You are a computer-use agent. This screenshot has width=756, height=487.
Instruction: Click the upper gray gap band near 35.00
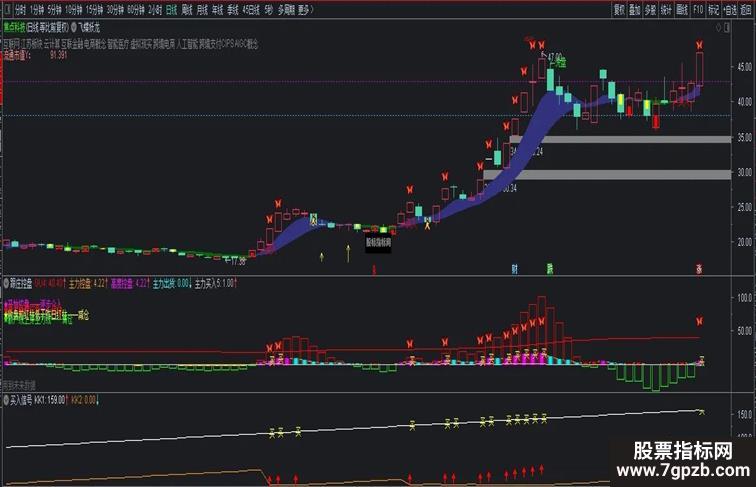620,139
